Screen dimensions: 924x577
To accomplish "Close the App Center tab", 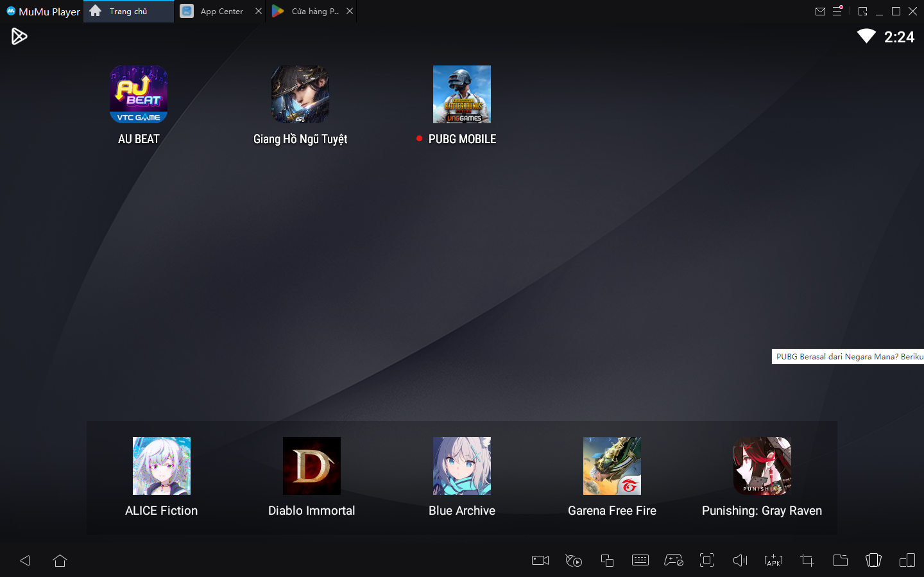I will [x=259, y=12].
